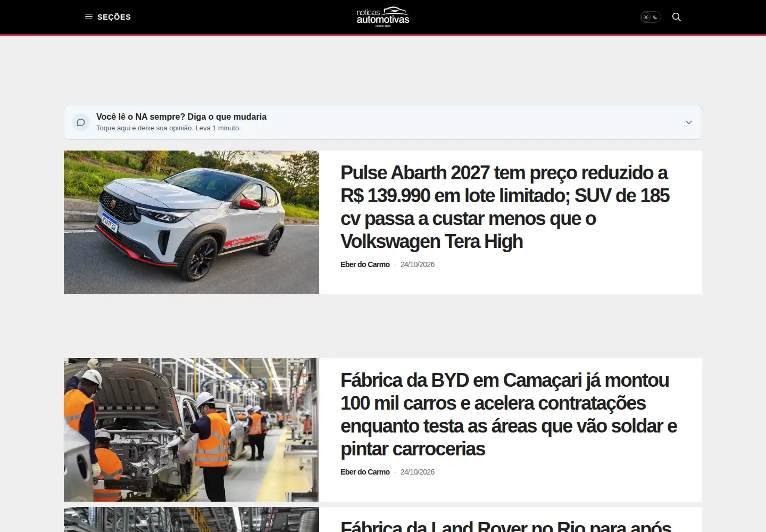Open the Land Rover Rio factory headline
The height and width of the screenshot is (532, 766).
506,526
